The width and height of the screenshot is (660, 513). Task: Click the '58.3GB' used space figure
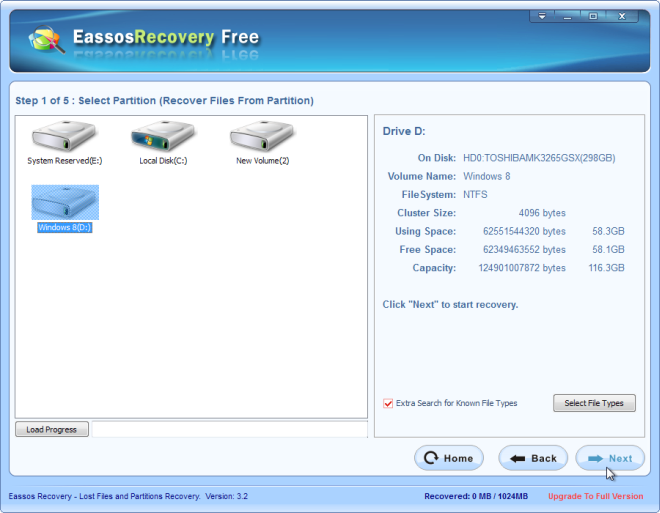(x=608, y=231)
